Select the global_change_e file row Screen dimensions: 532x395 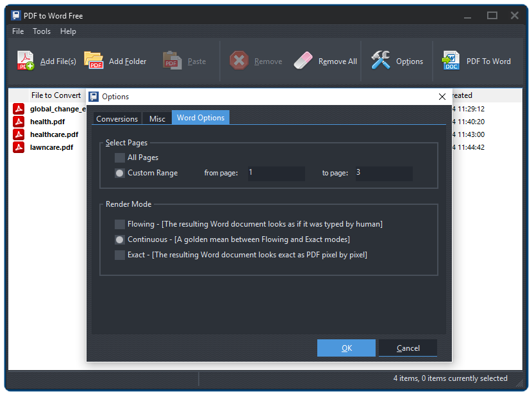pyautogui.click(x=58, y=109)
